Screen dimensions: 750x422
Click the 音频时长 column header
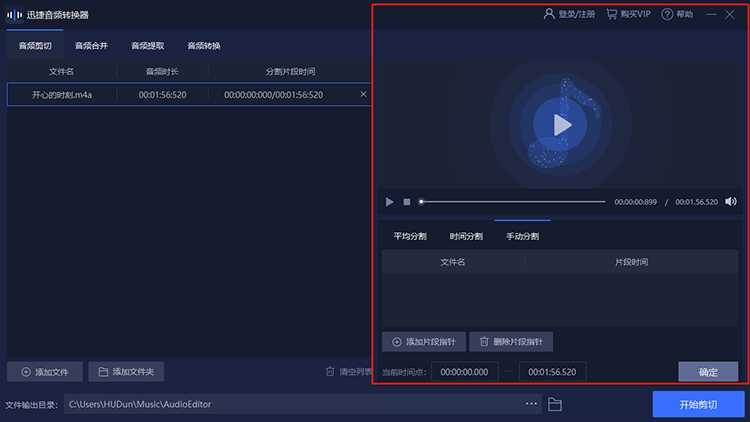pos(162,72)
